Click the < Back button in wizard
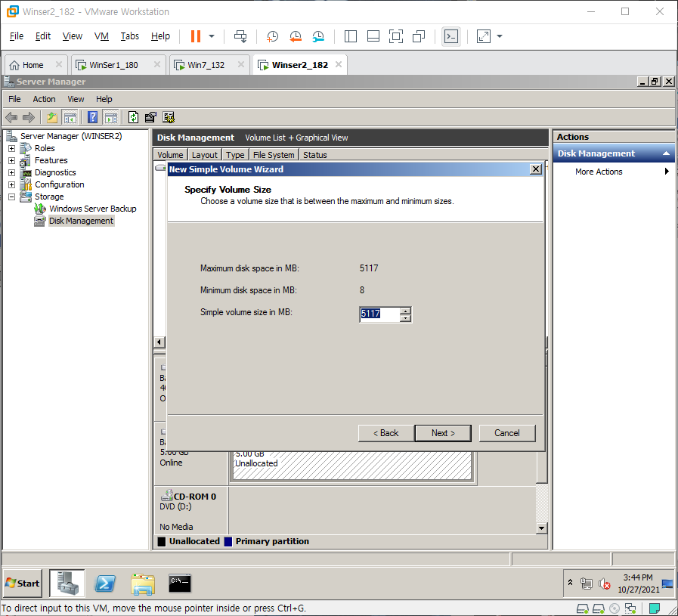 (x=385, y=433)
